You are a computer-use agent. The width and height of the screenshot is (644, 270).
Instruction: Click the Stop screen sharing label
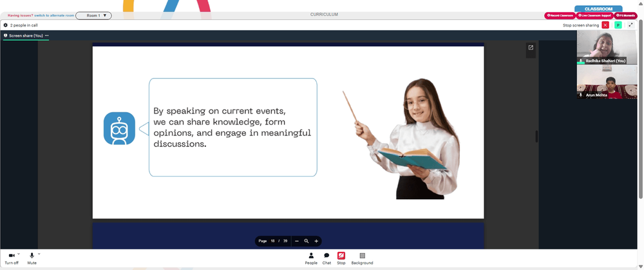pyautogui.click(x=581, y=26)
